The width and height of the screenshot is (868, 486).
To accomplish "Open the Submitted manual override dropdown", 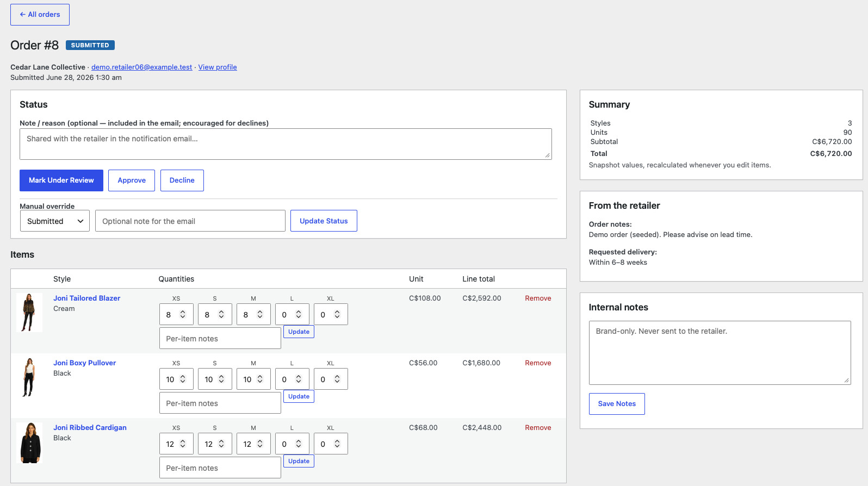I will (x=55, y=221).
